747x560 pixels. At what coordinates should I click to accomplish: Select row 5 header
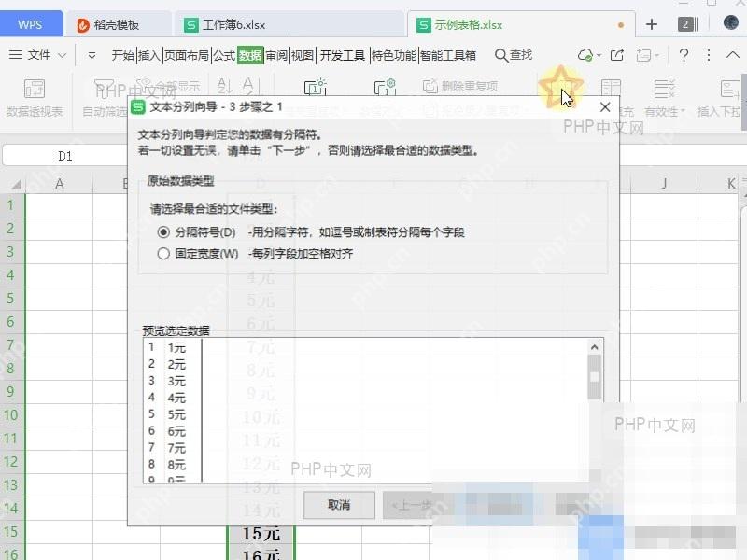pos(11,298)
